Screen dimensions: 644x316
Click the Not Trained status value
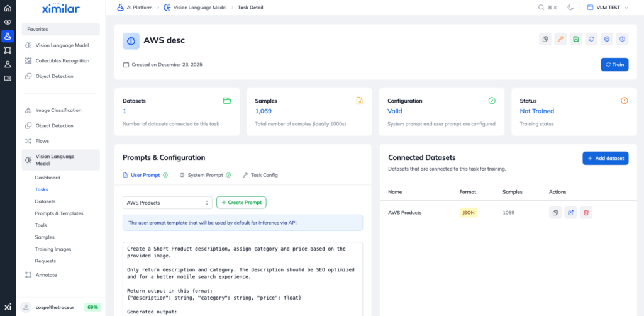tap(537, 111)
